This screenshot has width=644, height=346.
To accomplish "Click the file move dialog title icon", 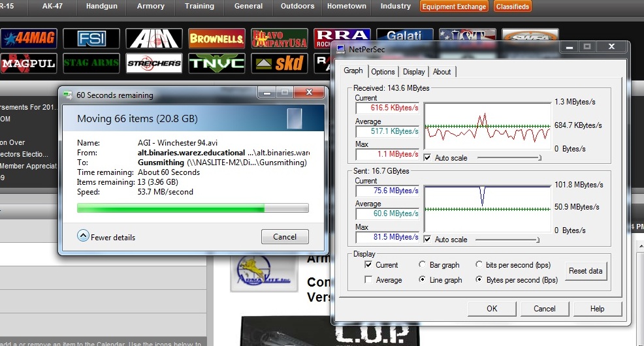I will coord(67,95).
